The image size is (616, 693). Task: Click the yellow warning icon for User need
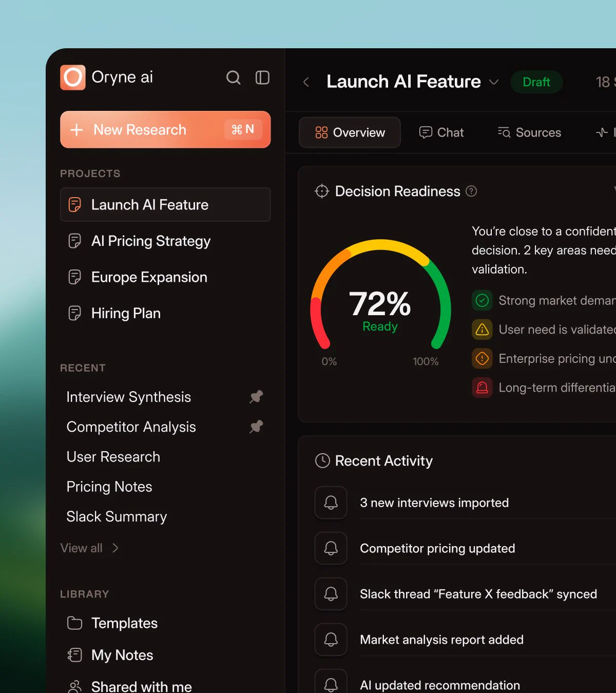click(x=482, y=329)
